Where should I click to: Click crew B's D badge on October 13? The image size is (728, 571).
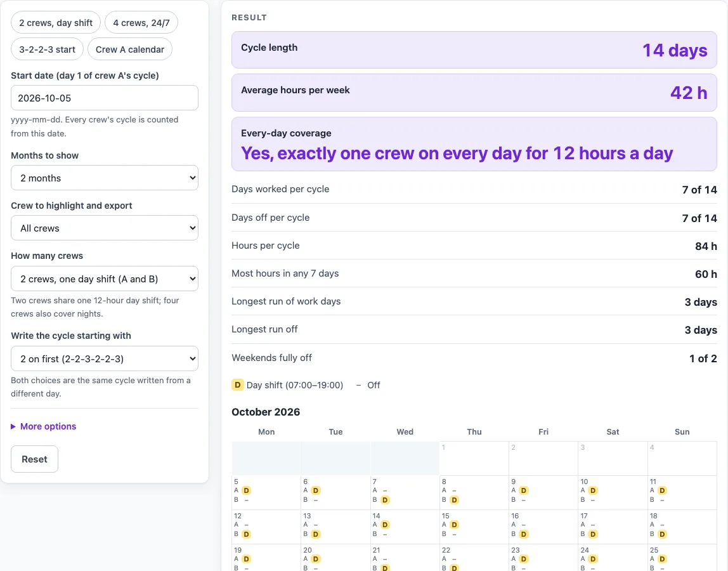[316, 534]
